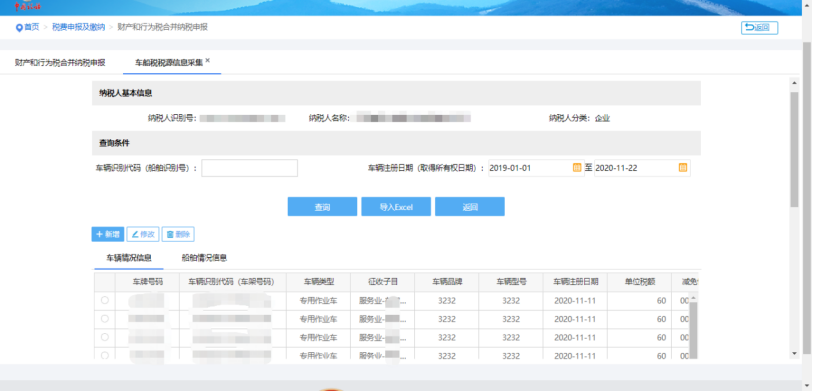Viewport: 813px width, 391px height.
Task: Click 专用作业车 in the first row
Action: point(318,300)
